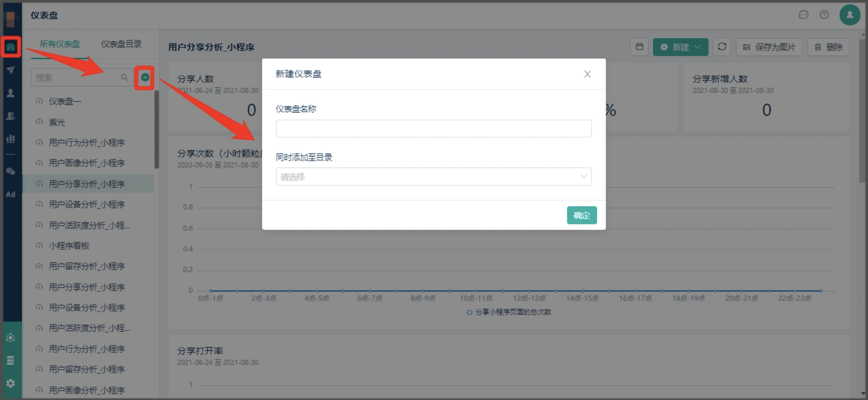The image size is (868, 400).
Task: Click the app logo at top-left
Action: pos(10,19)
